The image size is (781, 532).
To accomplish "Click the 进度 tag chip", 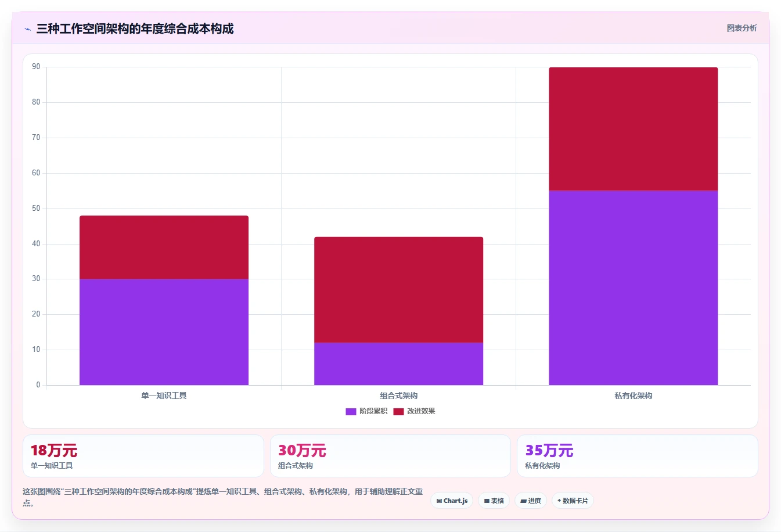I will coord(531,501).
